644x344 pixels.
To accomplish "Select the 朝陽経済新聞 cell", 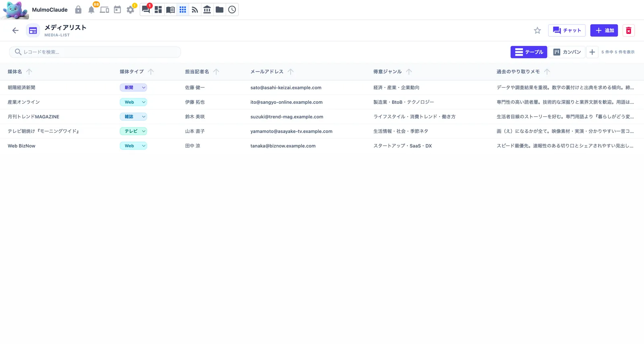I will pyautogui.click(x=21, y=87).
